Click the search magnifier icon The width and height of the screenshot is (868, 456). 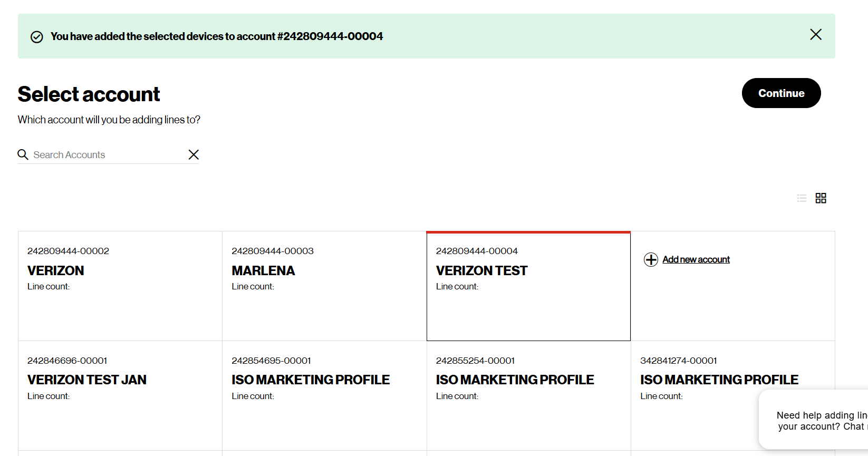pos(23,154)
